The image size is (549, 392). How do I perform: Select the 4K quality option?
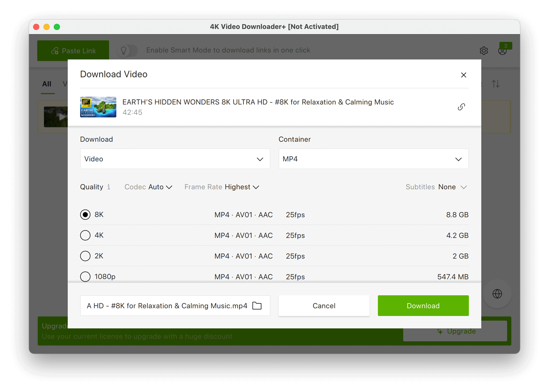pos(85,235)
